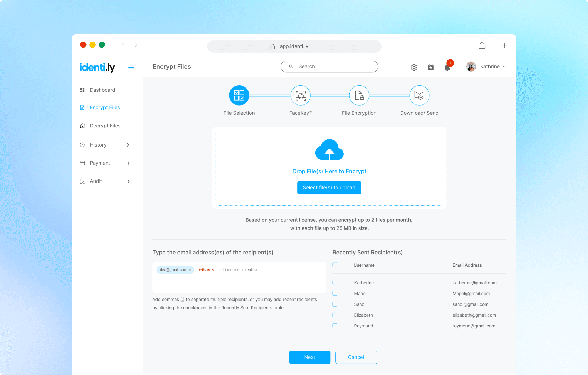Viewport: 588px width, 375px height.
Task: Click the Download/Send step icon
Action: tap(419, 96)
